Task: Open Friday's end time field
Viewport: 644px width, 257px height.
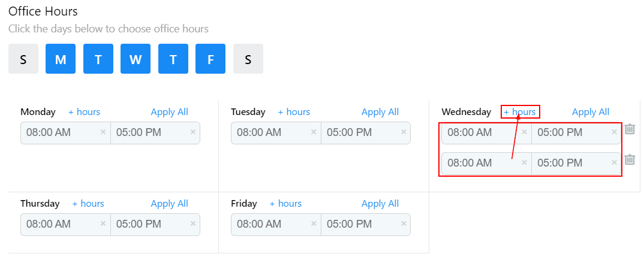Action: pos(360,224)
